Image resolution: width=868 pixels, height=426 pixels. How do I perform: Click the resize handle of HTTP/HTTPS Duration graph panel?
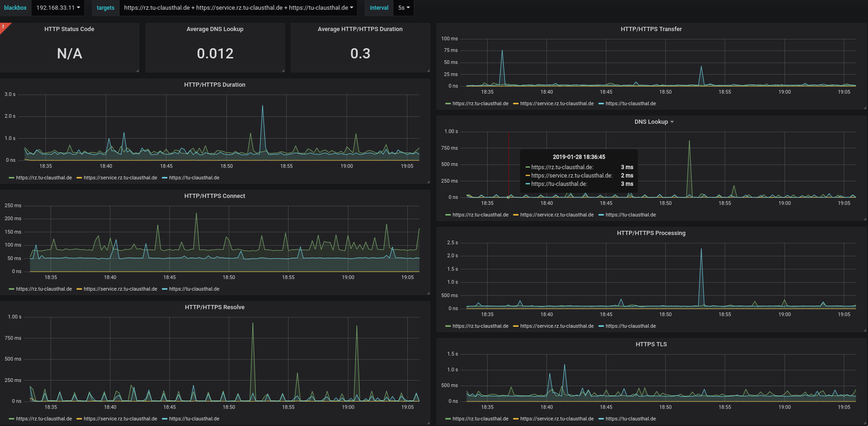(x=428, y=182)
